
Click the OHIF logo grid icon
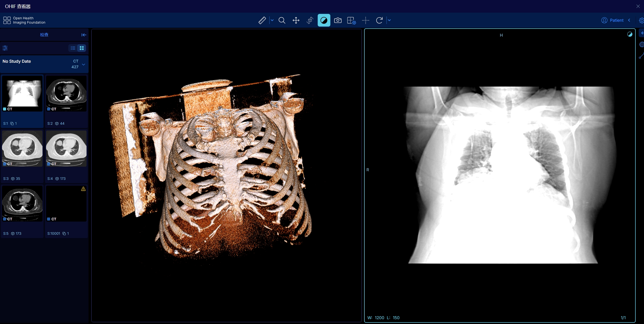[x=7, y=20]
